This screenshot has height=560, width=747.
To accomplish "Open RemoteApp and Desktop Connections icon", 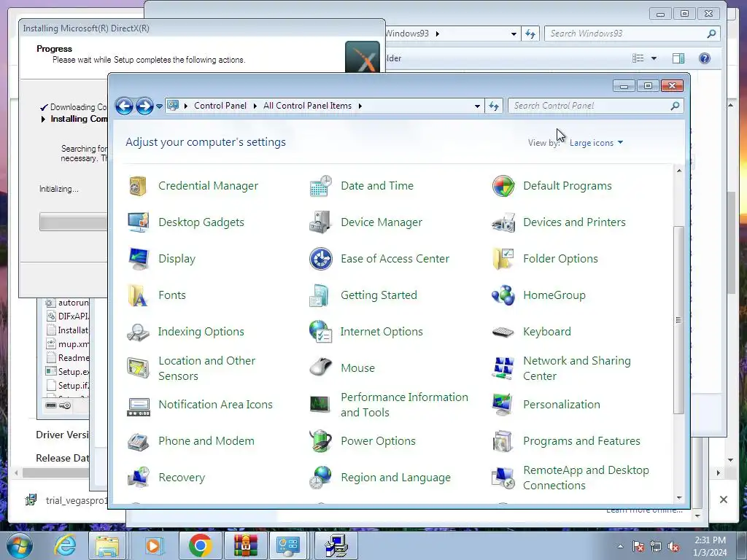I will tap(503, 478).
